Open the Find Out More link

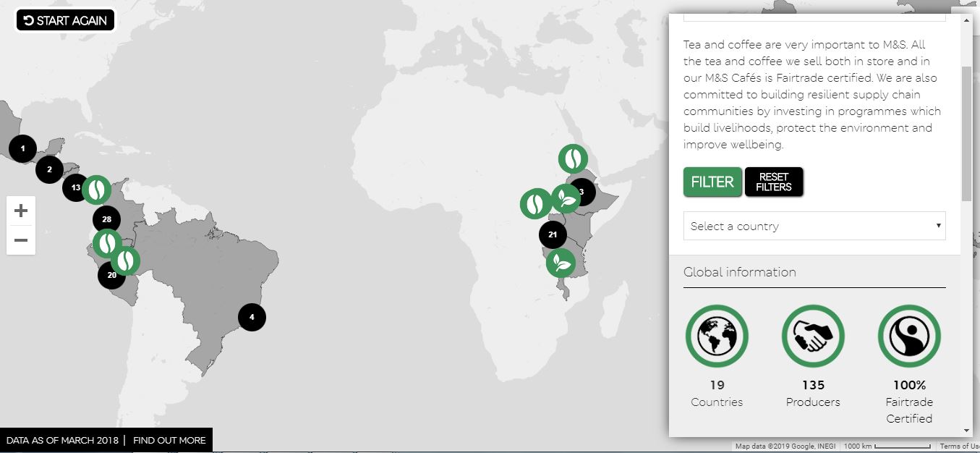point(169,440)
